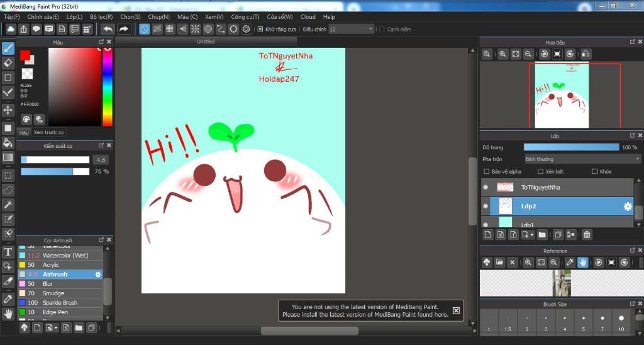644x345 pixels.
Task: Zoom out on the navigator preview
Action: (x=528, y=54)
